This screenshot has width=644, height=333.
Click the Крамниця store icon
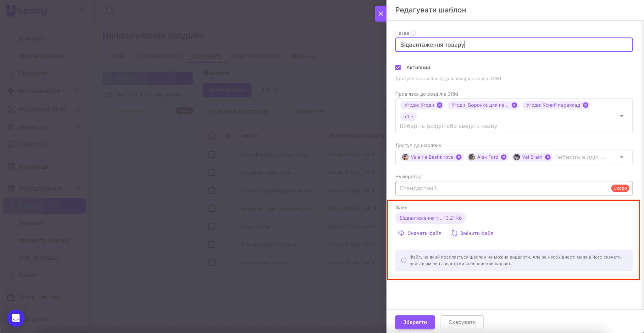tap(11, 166)
